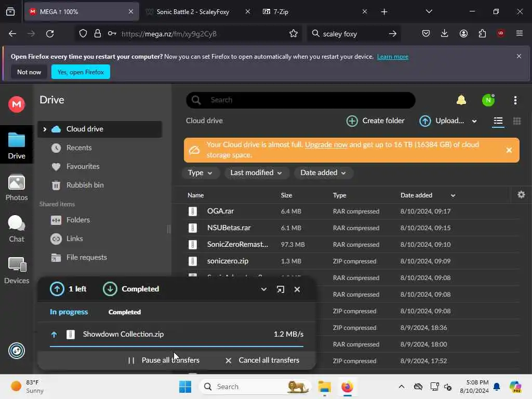This screenshot has width=532, height=399.
Task: Bookmark this page with the star icon
Action: pos(294,34)
